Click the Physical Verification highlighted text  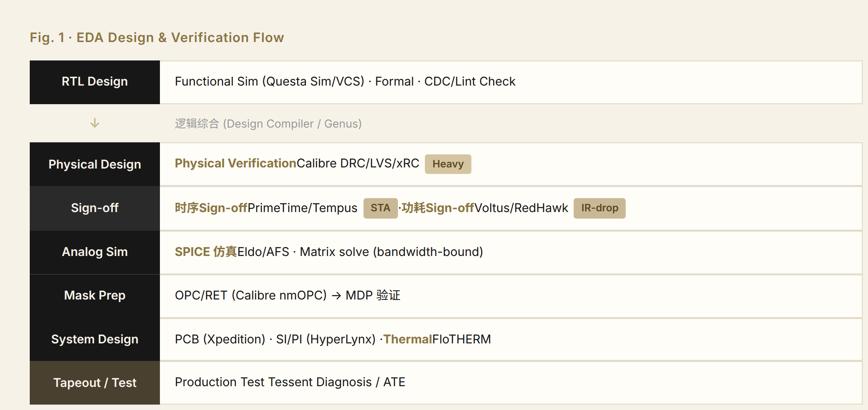[235, 163]
